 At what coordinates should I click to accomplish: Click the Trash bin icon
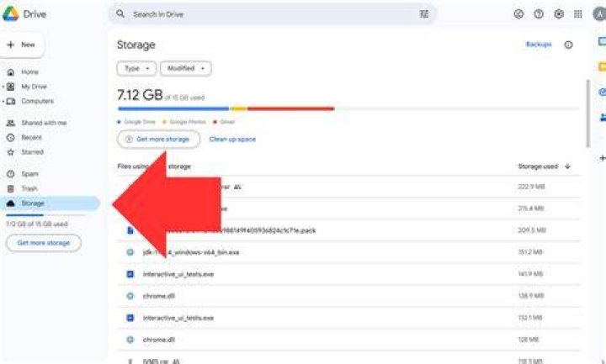pos(11,189)
